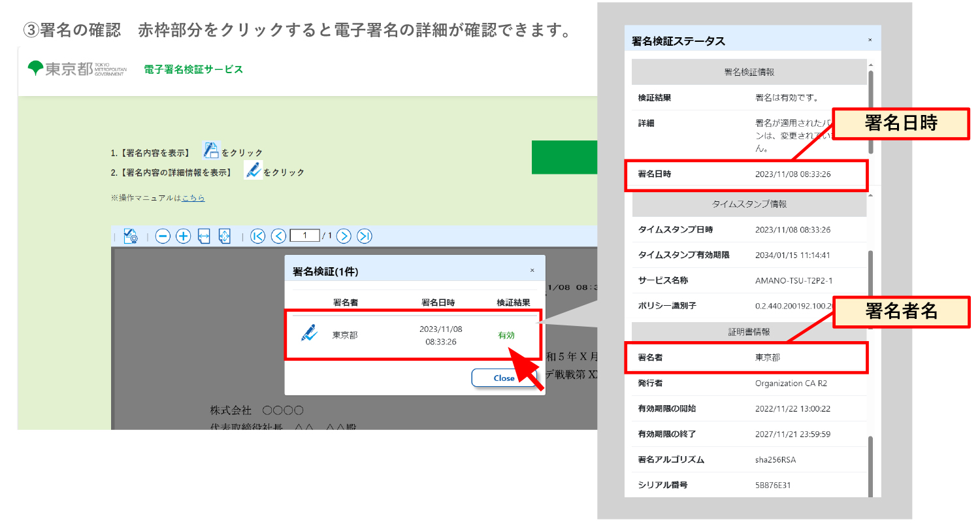Close the 署名検証(1件) dialog with the ×
The image size is (980, 526).
(x=532, y=271)
